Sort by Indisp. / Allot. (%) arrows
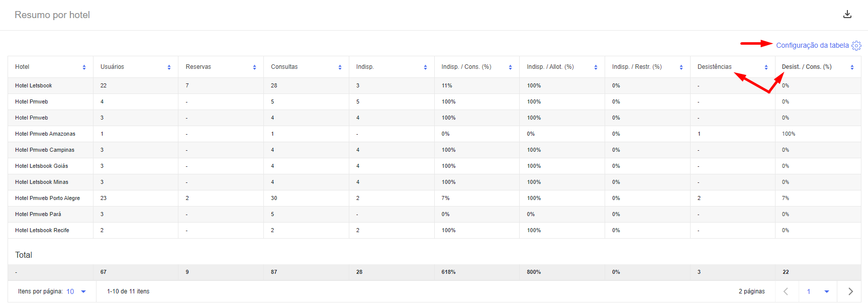The image size is (868, 306). click(596, 67)
